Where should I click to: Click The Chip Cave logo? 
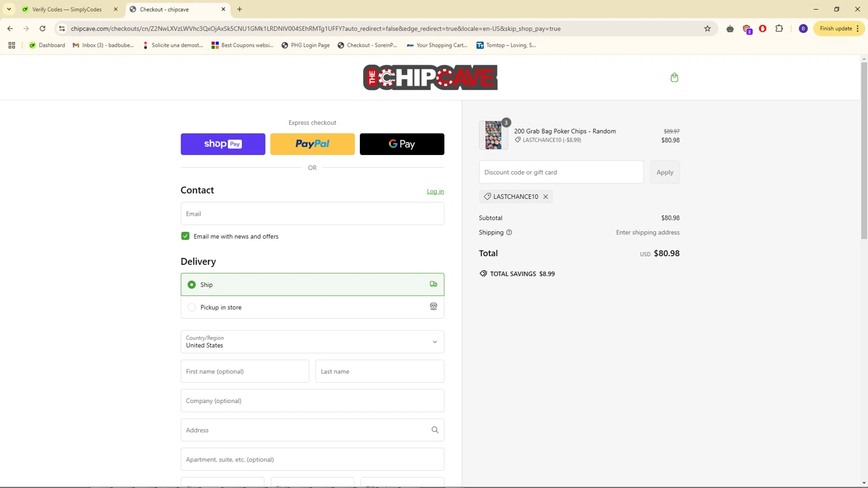coord(430,77)
